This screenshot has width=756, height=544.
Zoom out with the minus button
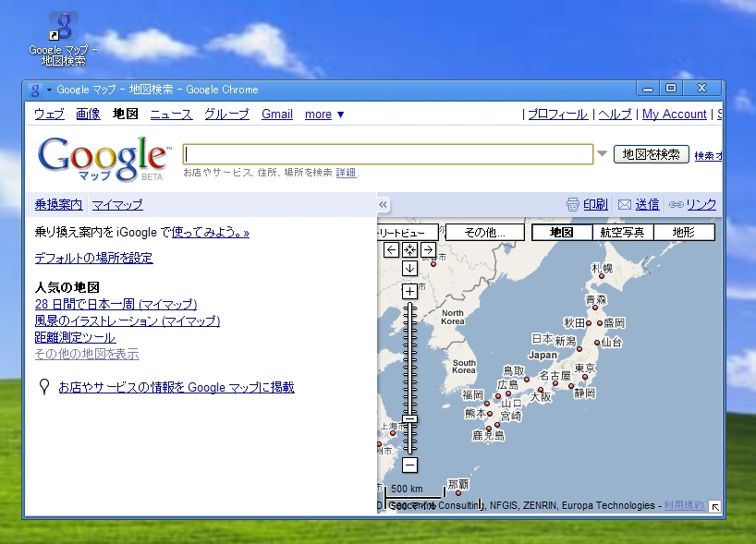coord(409,465)
